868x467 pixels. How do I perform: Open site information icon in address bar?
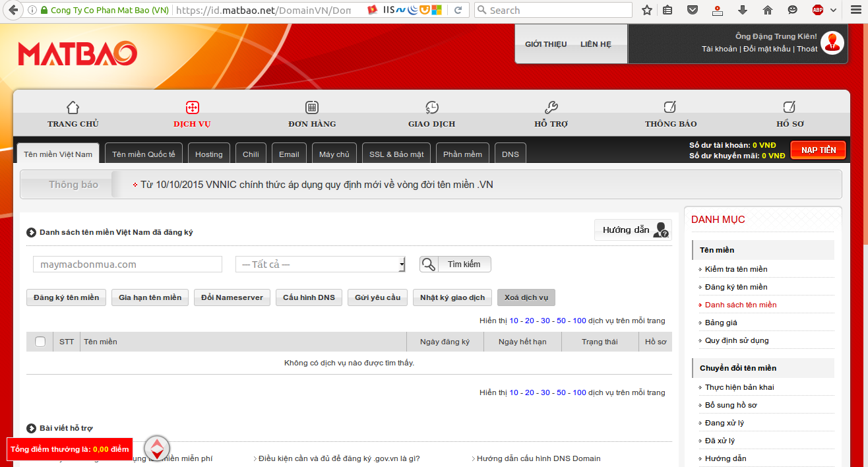(x=32, y=10)
